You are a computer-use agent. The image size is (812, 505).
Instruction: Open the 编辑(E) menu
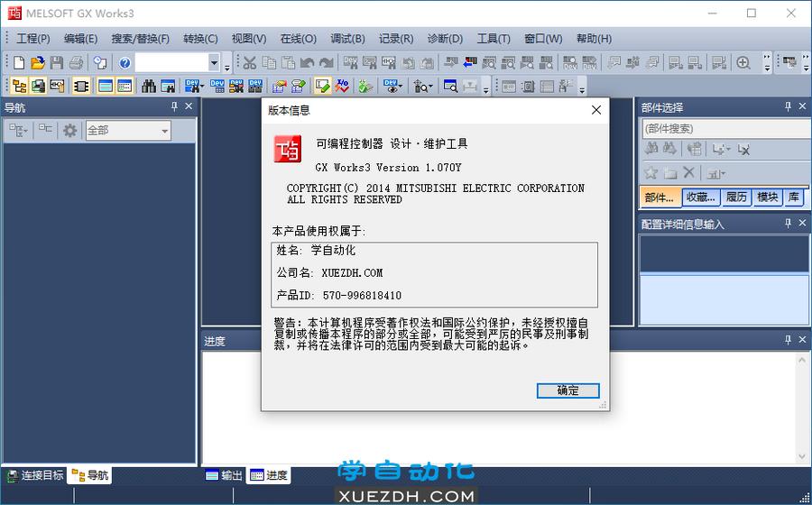(80, 39)
